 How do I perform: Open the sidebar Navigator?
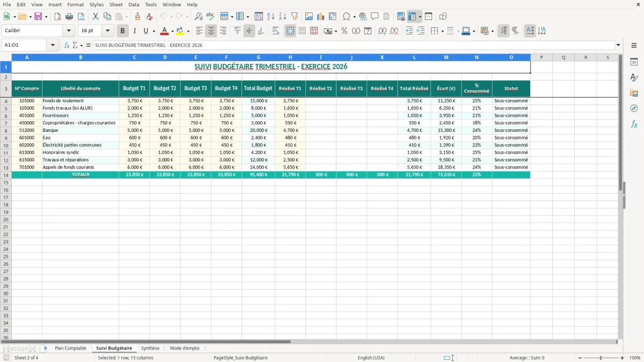pos(634,109)
